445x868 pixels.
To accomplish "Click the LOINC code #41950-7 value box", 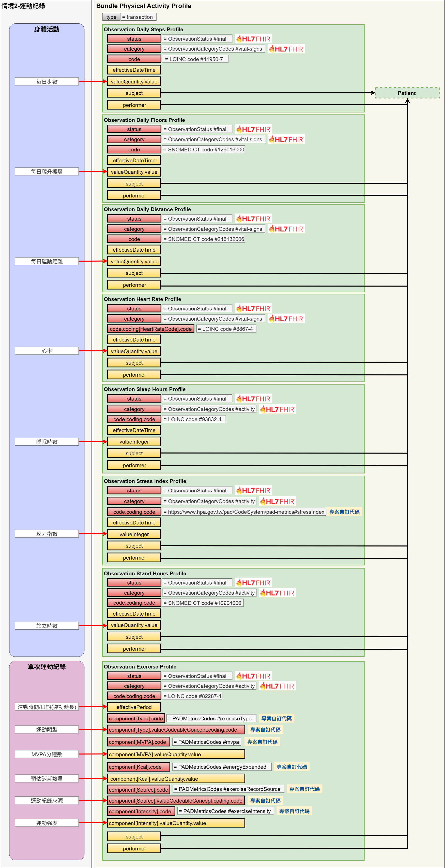I will pyautogui.click(x=195, y=59).
